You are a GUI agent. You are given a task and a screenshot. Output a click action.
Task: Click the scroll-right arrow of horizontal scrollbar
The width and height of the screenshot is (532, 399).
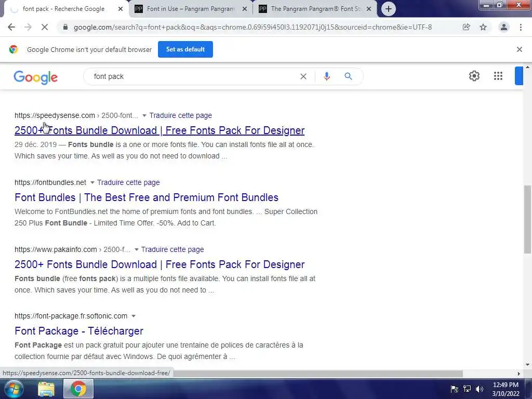519,374
